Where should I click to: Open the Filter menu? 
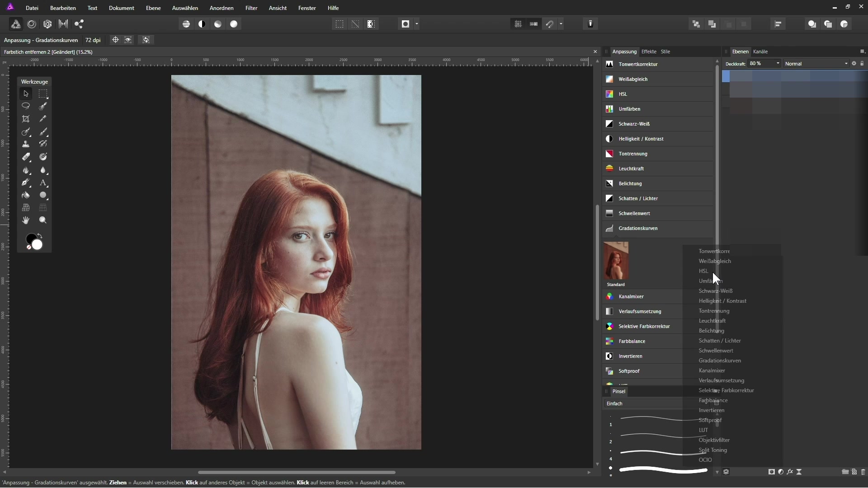(251, 8)
